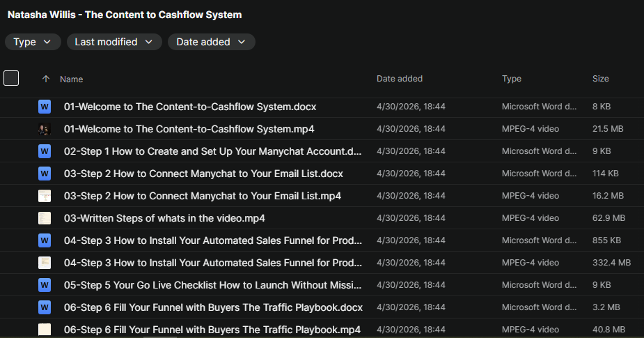Click thumbnail of 06-Step 6 Traffic Playbook mp4

click(x=45, y=329)
